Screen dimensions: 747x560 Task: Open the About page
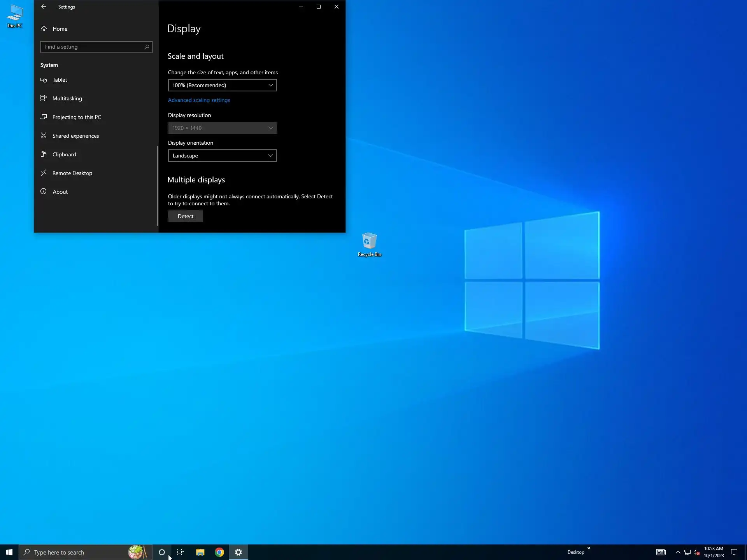pos(60,192)
